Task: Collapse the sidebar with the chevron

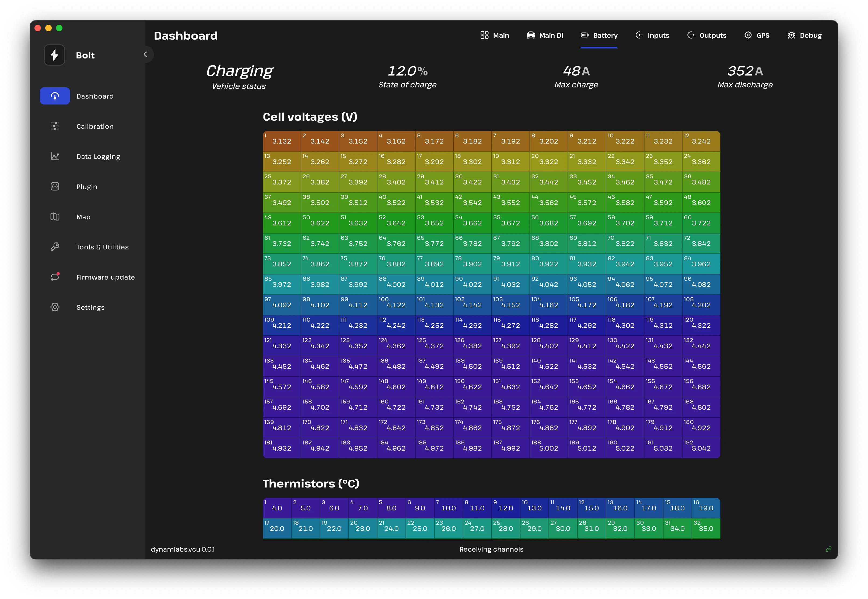Action: click(x=146, y=55)
